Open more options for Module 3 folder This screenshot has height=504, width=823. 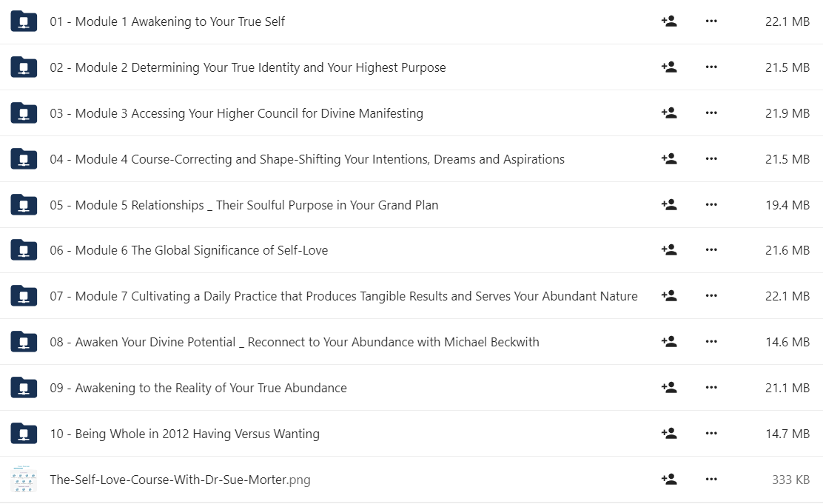711,113
